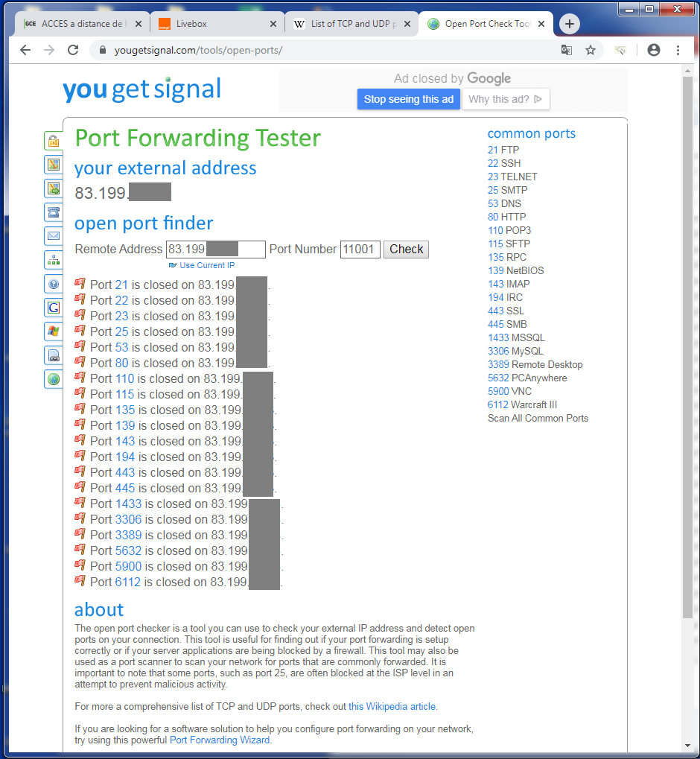Click the 'Stop seeing this ad' button
The width and height of the screenshot is (700, 759).
coord(408,99)
